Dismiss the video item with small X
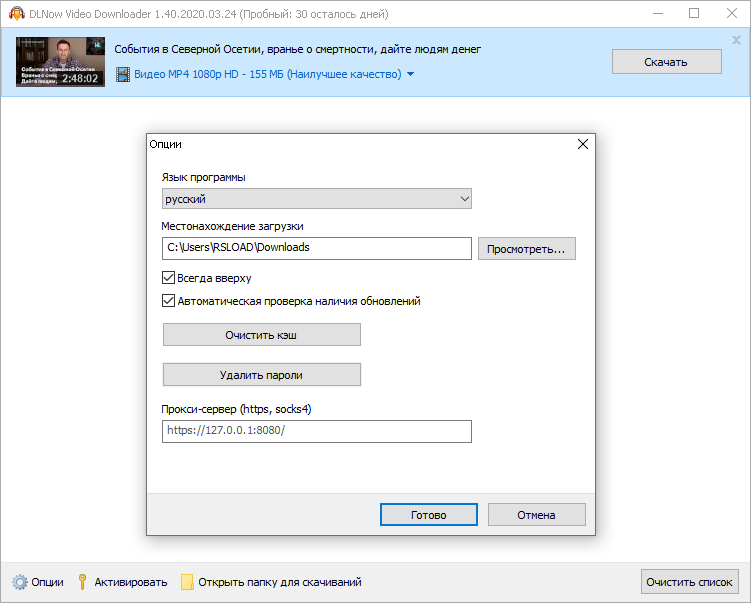The image size is (751, 603). (x=737, y=40)
